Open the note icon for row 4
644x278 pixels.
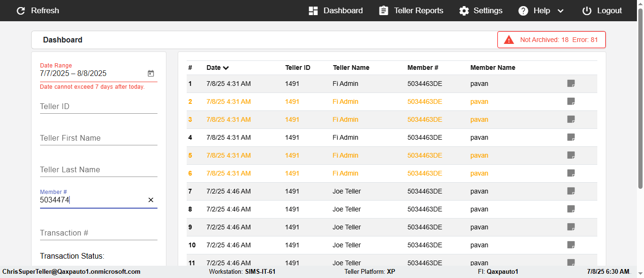coord(571,137)
